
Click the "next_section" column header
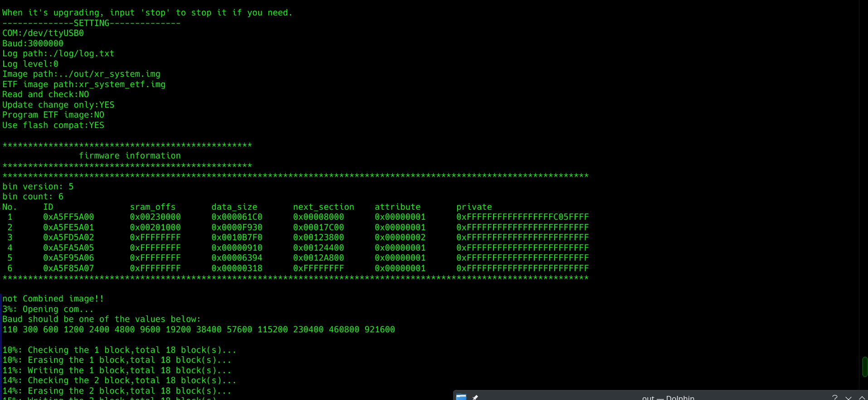pyautogui.click(x=323, y=207)
